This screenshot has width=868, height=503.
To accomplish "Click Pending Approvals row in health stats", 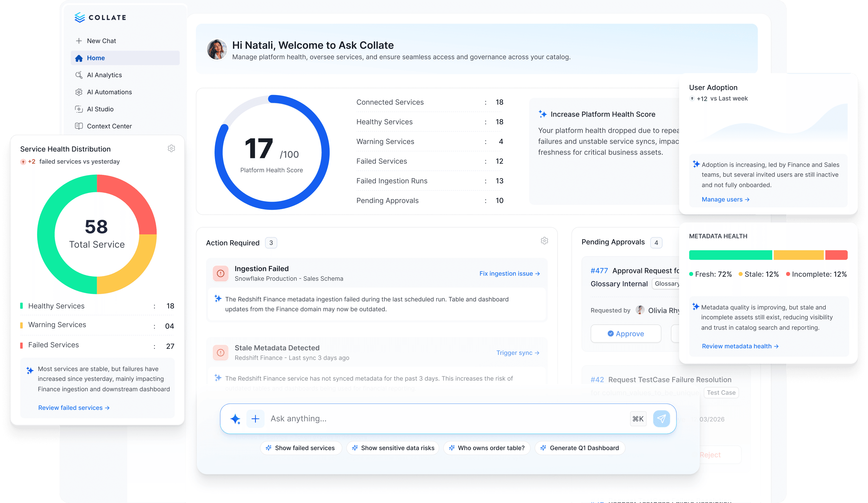I will [430, 200].
